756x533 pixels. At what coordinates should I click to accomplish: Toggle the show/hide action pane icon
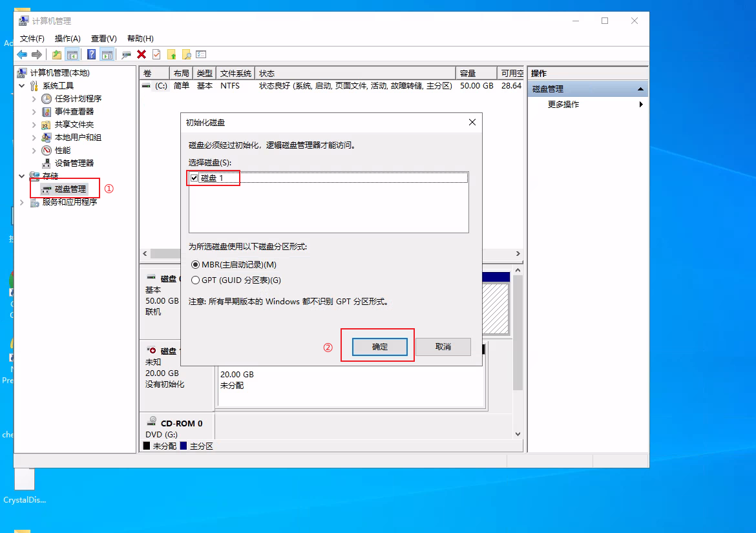(x=107, y=54)
